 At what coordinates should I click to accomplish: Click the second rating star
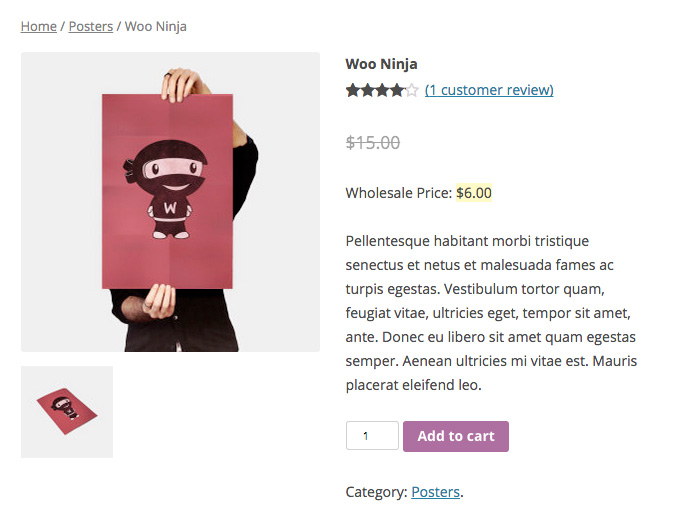coord(367,90)
